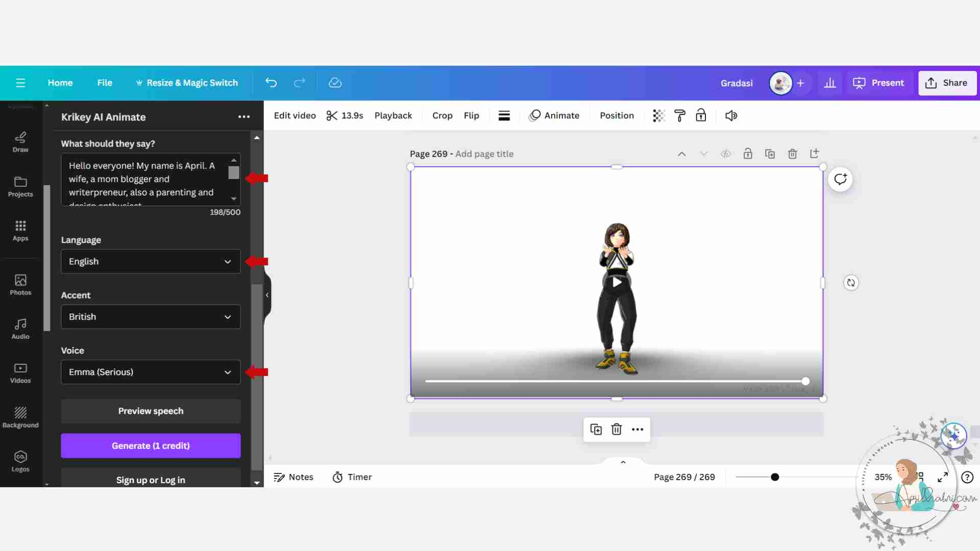
Task: Add a collaborator with plus icon
Action: [800, 83]
